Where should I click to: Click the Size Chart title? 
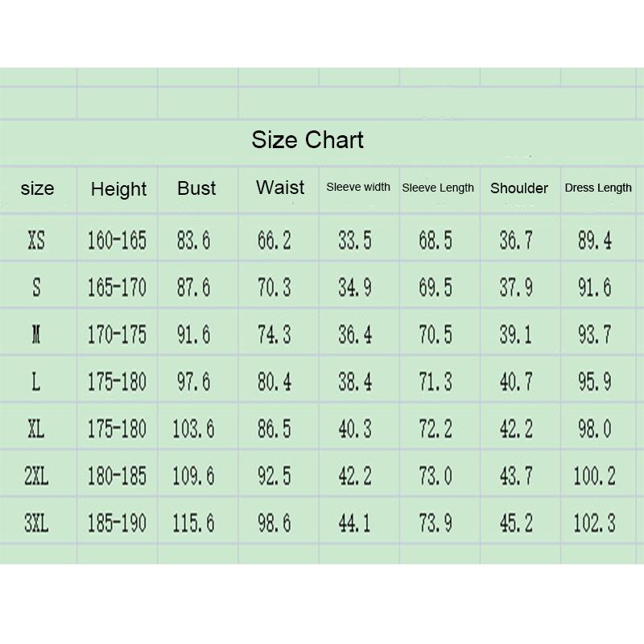308,140
